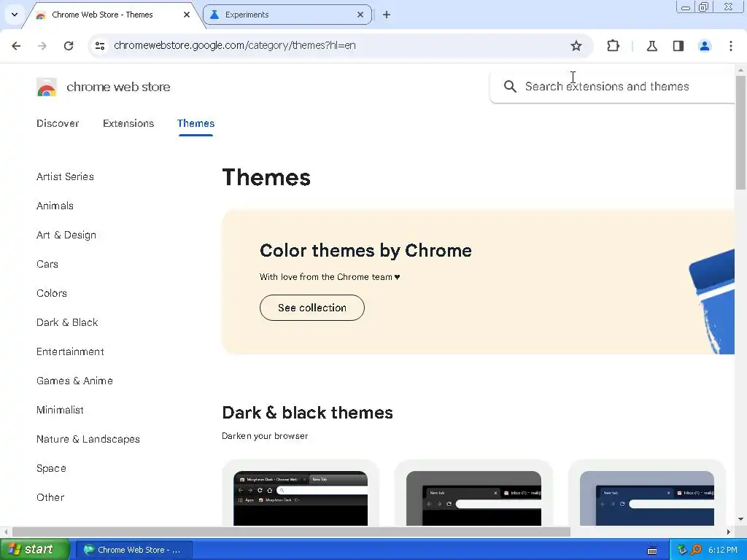Open a new tab with plus button
This screenshot has height=560, width=747.
tap(387, 15)
